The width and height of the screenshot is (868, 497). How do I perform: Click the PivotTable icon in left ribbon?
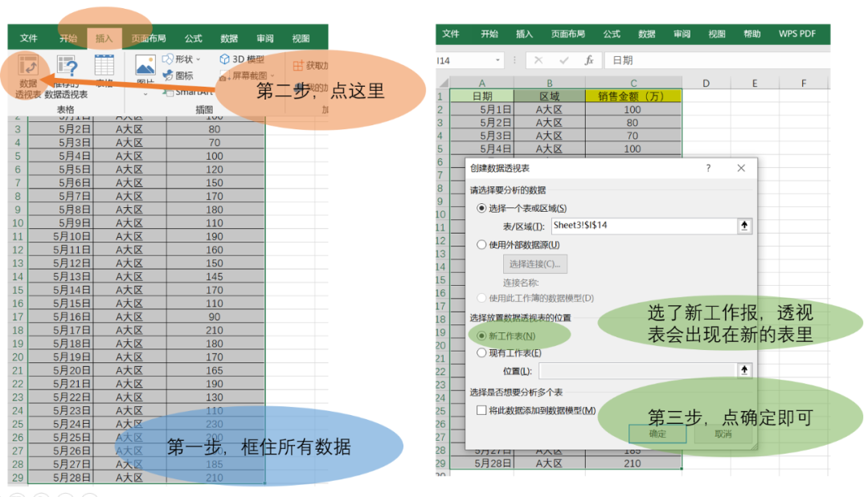coord(27,67)
